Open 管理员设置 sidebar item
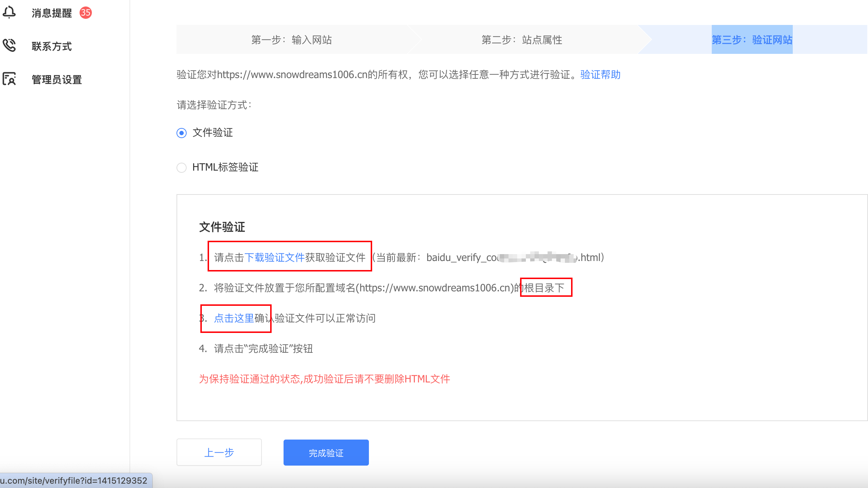This screenshot has height=488, width=868. [57, 80]
